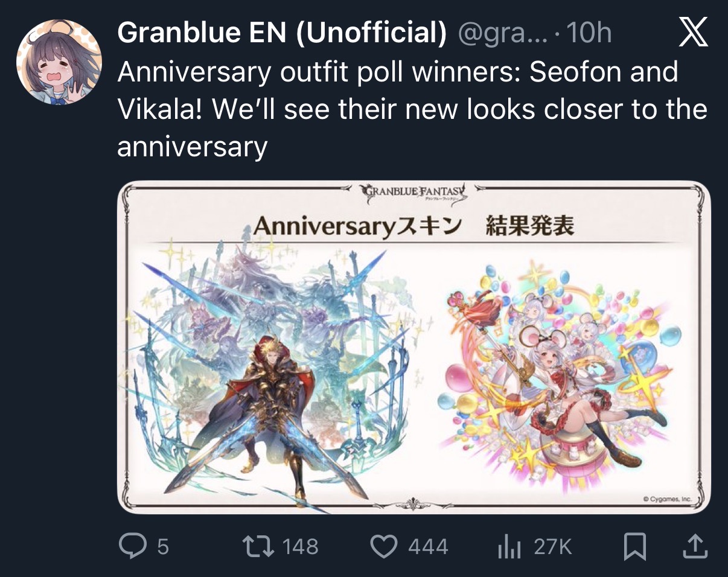Image resolution: width=728 pixels, height=577 pixels.
Task: Click the 5 replies count
Action: (163, 547)
